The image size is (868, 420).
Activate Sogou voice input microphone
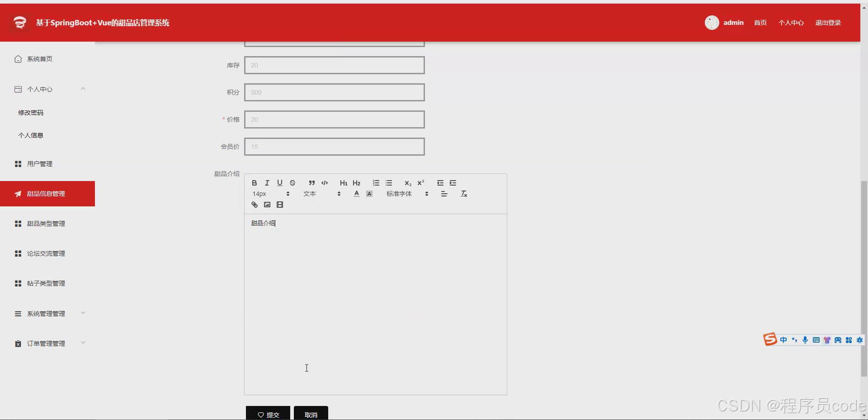[x=805, y=340]
